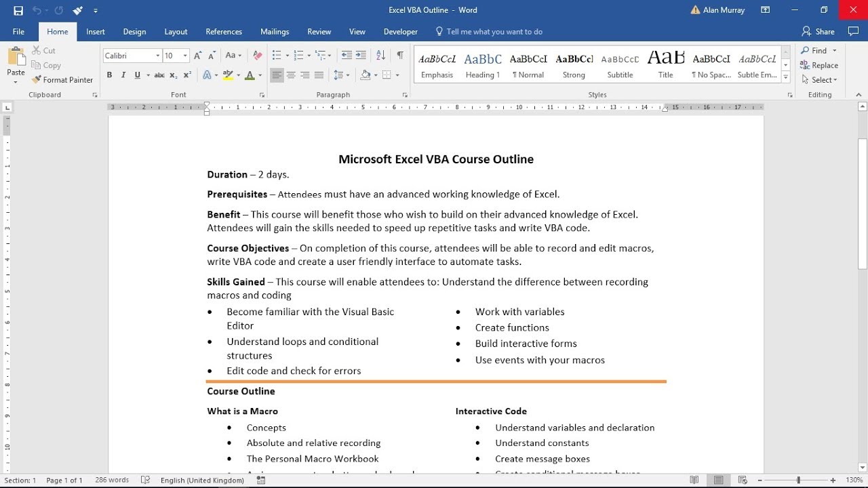
Task: Click the zoom slider in status bar
Action: 798,481
